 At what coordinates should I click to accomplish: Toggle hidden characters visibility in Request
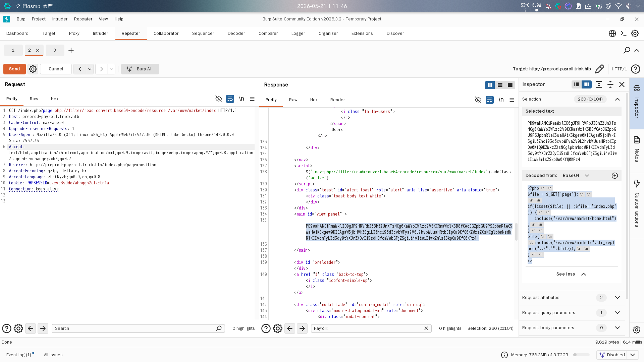(219, 99)
